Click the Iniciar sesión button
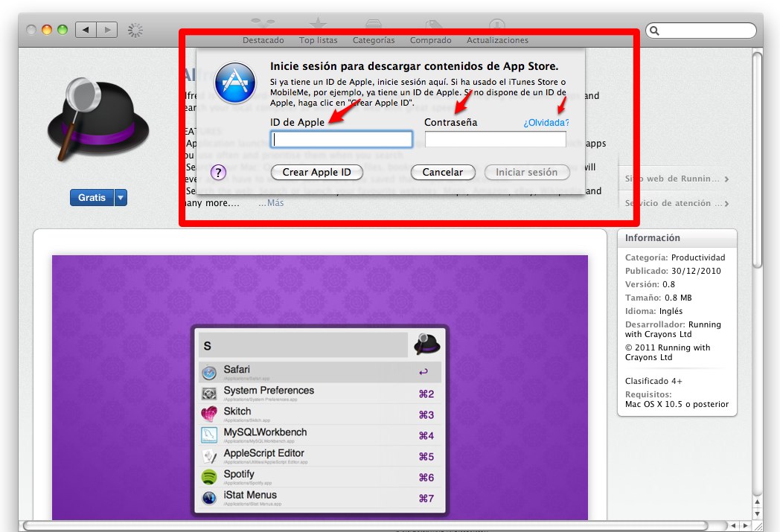 [x=527, y=172]
